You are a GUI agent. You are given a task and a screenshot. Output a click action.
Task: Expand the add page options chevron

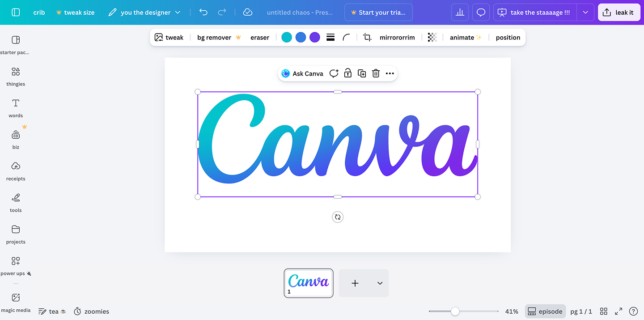click(x=380, y=283)
